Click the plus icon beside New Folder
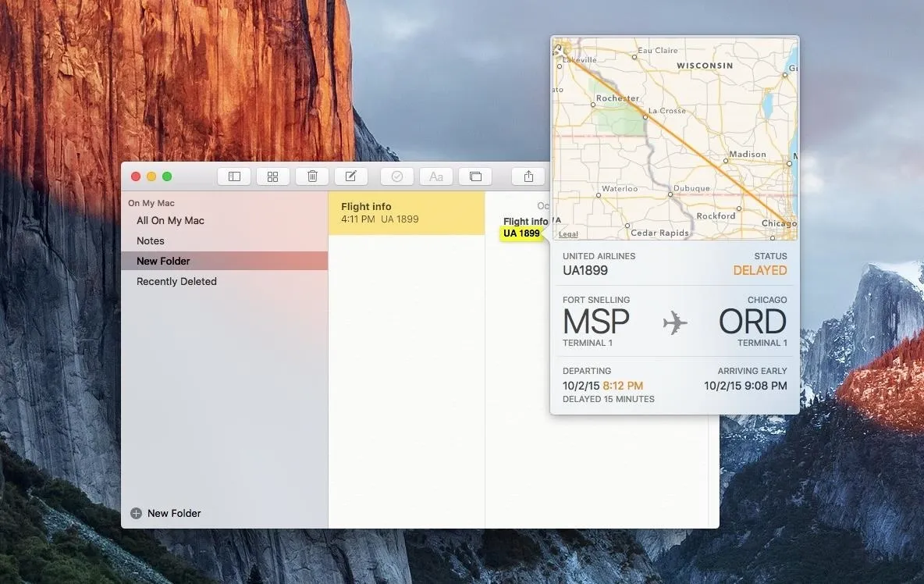Viewport: 924px width, 584px height. click(x=136, y=513)
